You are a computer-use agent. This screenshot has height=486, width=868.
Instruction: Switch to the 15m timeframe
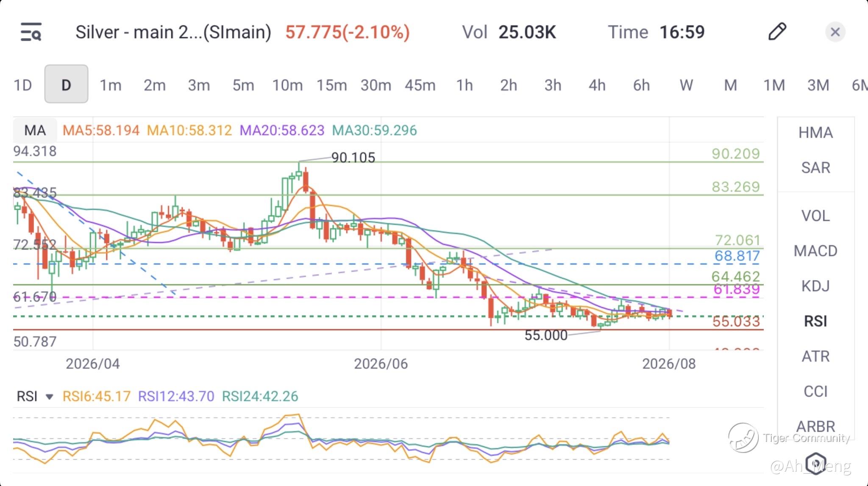(331, 85)
